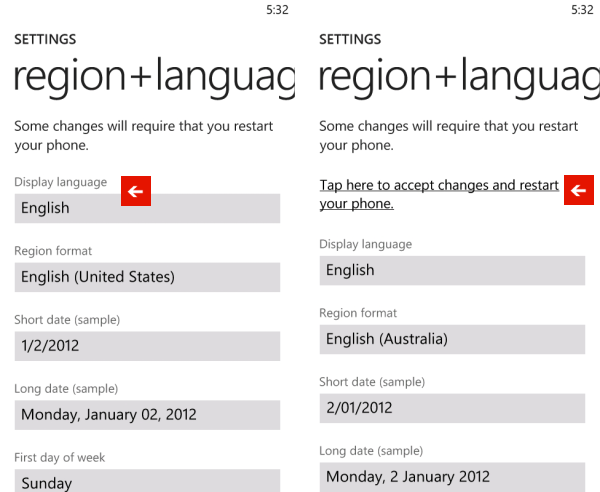Click left 'Long date (sample)' label
The height and width of the screenshot is (492, 600).
[x=66, y=389]
